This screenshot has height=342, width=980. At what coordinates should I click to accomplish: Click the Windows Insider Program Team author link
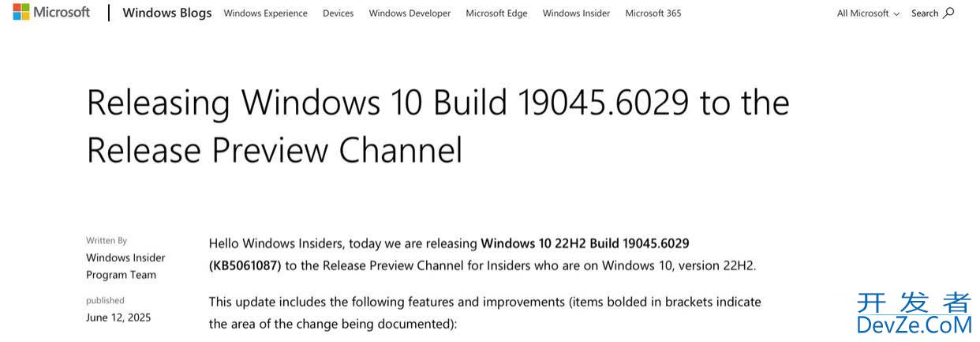125,266
